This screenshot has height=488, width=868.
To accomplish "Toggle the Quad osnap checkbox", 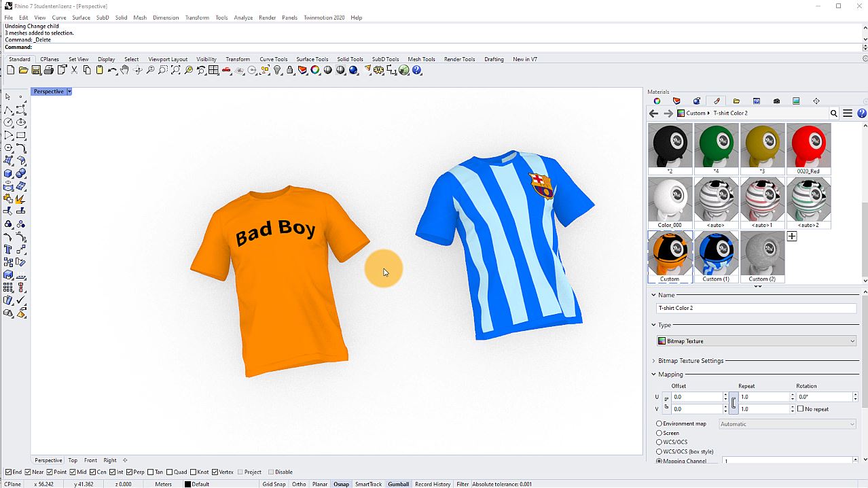I will 170,472.
